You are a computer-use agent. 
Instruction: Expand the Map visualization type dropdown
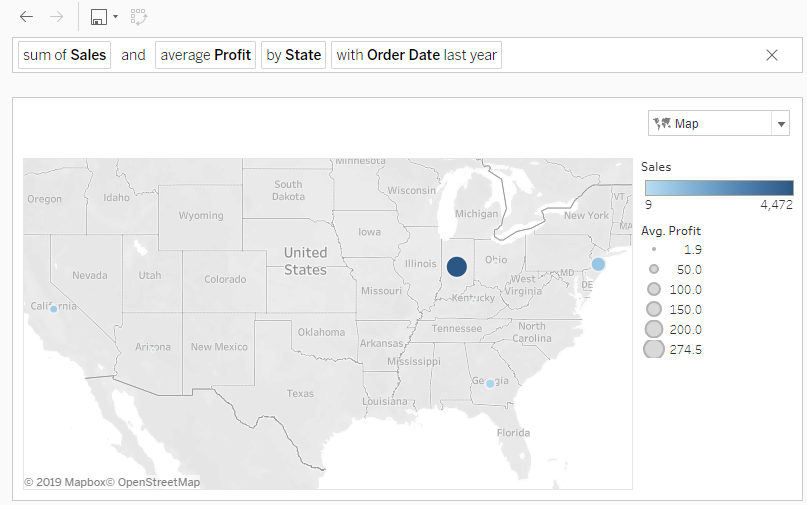[780, 124]
